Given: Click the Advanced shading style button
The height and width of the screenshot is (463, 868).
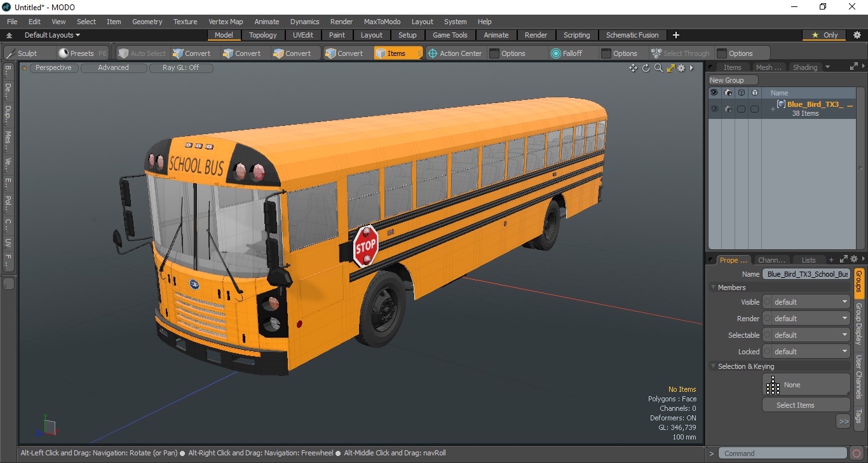Looking at the screenshot, I should click(113, 67).
